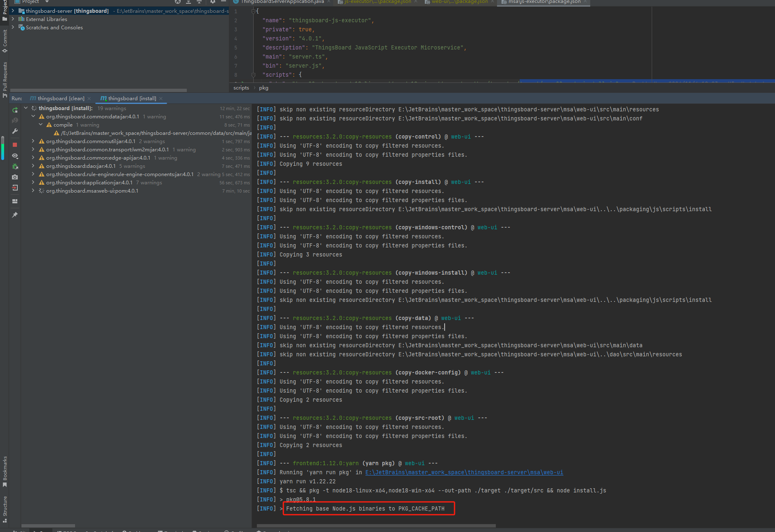This screenshot has width=775, height=532.
Task: Click the camera dump threads icon
Action: [x=15, y=177]
